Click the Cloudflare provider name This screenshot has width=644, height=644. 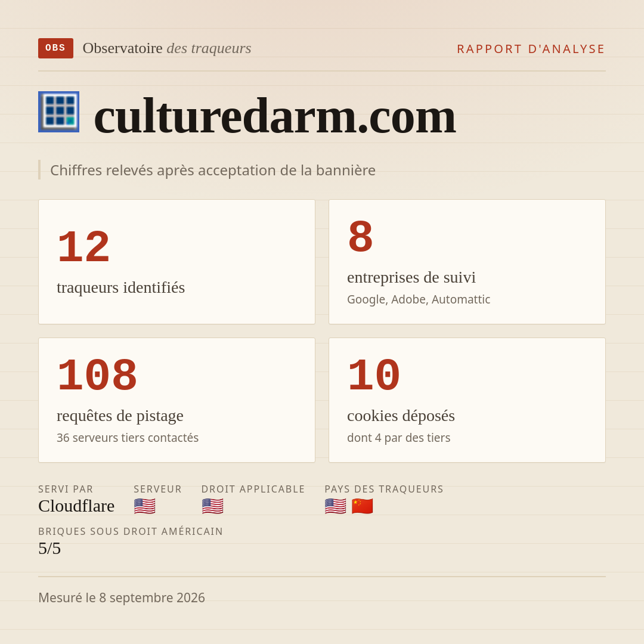[x=76, y=506]
